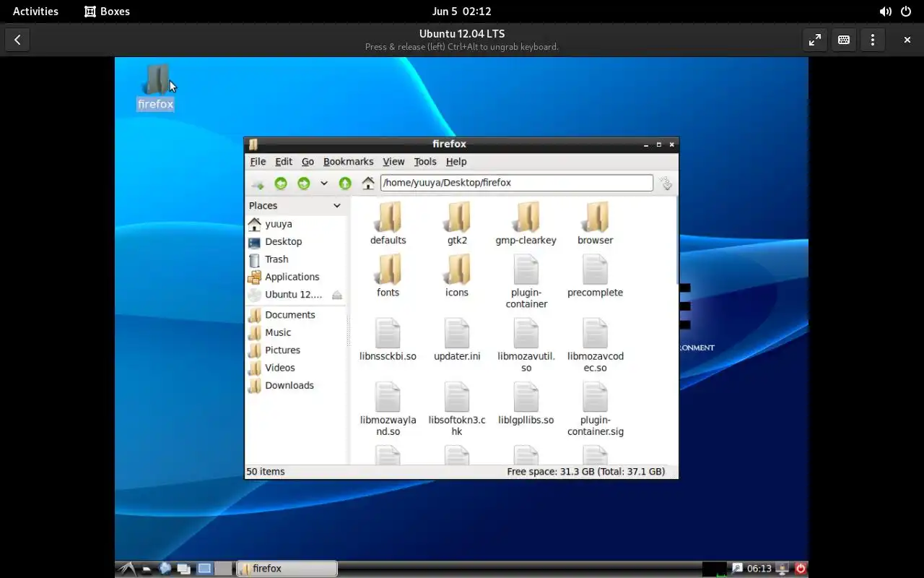Select the liblgpllibs.so file icon
The width and height of the screenshot is (924, 578).
click(526, 397)
